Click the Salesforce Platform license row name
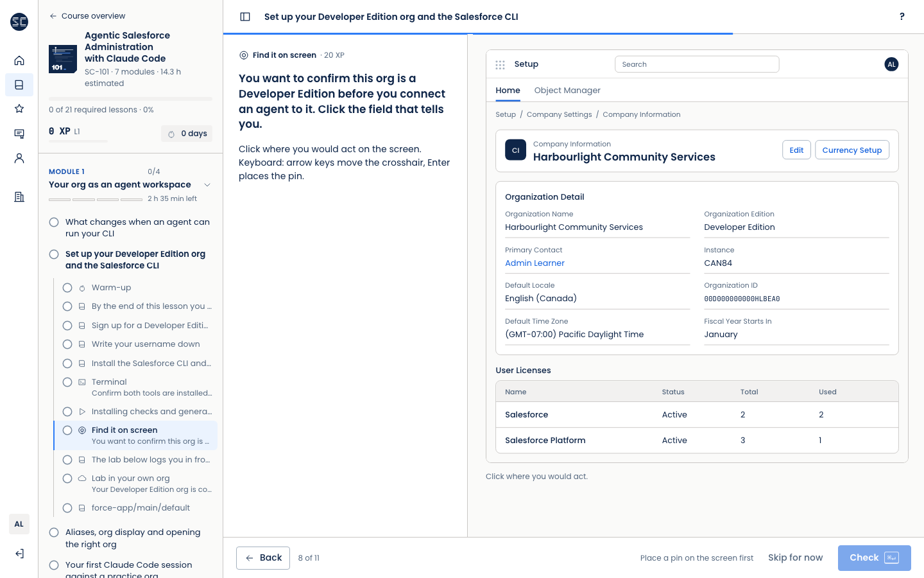924x578 pixels. click(545, 441)
